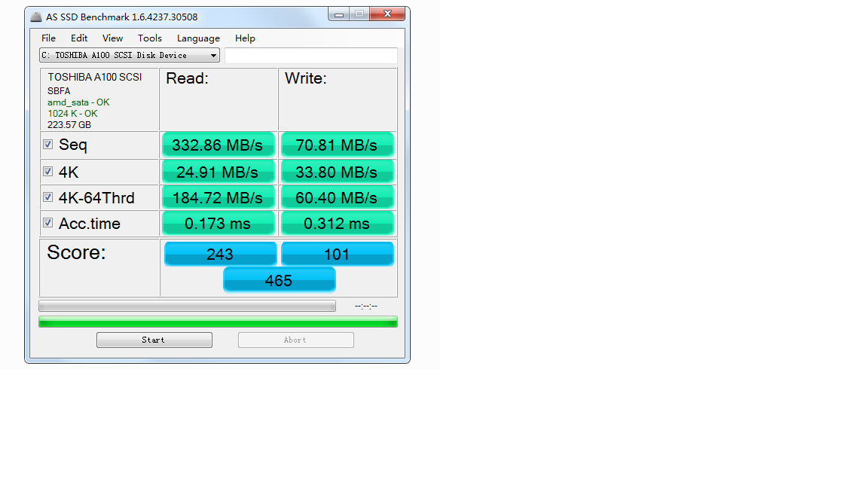Image resolution: width=868 pixels, height=488 pixels.
Task: Open the Language menu
Action: coord(198,38)
